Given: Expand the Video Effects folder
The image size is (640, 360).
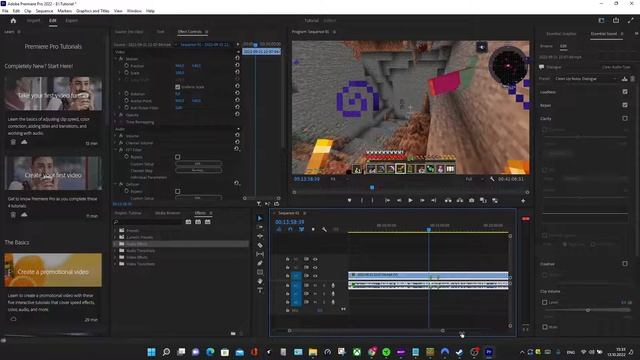Looking at the screenshot, I should (x=116, y=257).
